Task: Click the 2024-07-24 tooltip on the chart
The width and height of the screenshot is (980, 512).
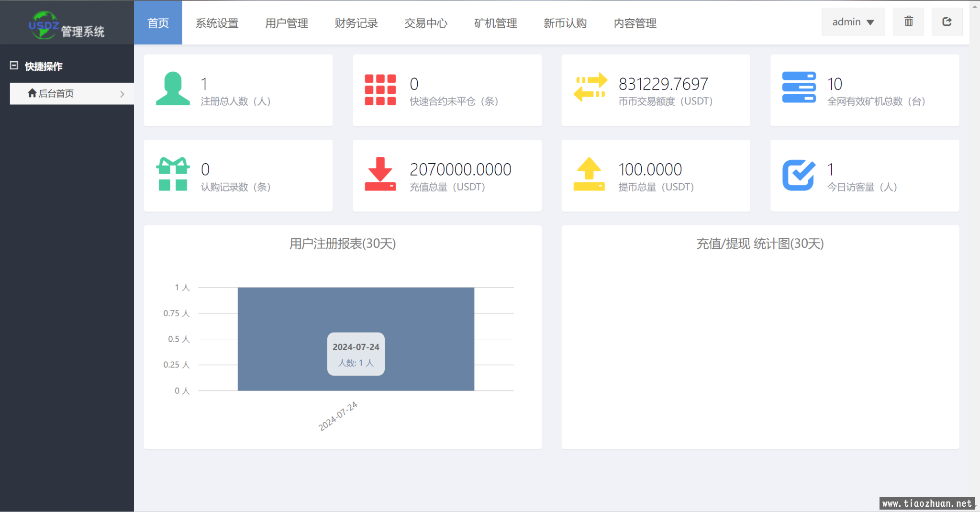Action: pyautogui.click(x=356, y=354)
